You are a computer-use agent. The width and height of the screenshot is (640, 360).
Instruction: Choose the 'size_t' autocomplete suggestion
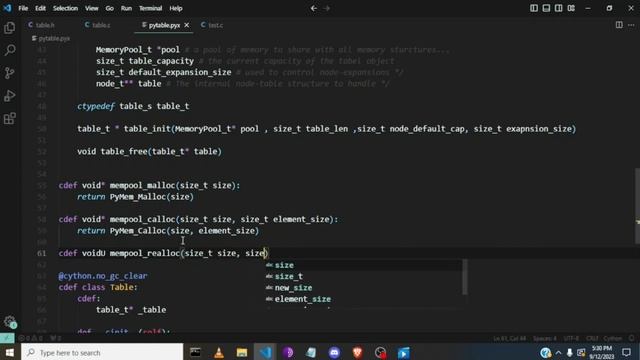(x=364, y=276)
